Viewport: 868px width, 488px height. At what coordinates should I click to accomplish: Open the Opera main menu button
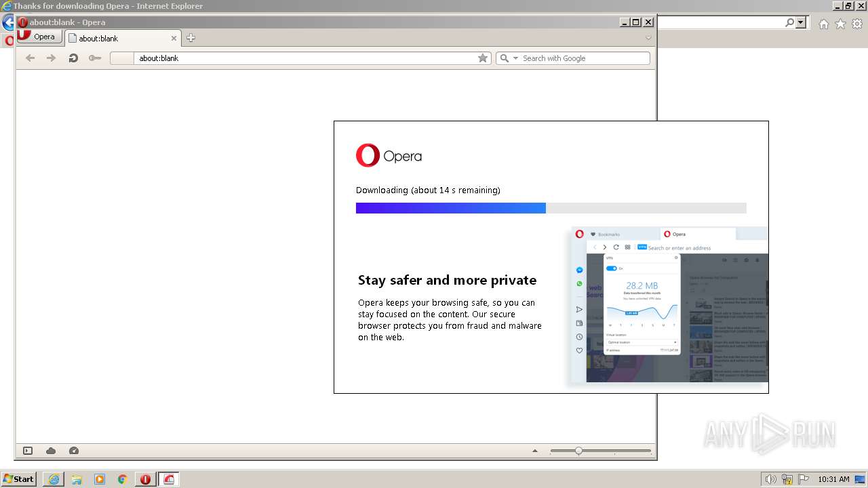[x=39, y=37]
